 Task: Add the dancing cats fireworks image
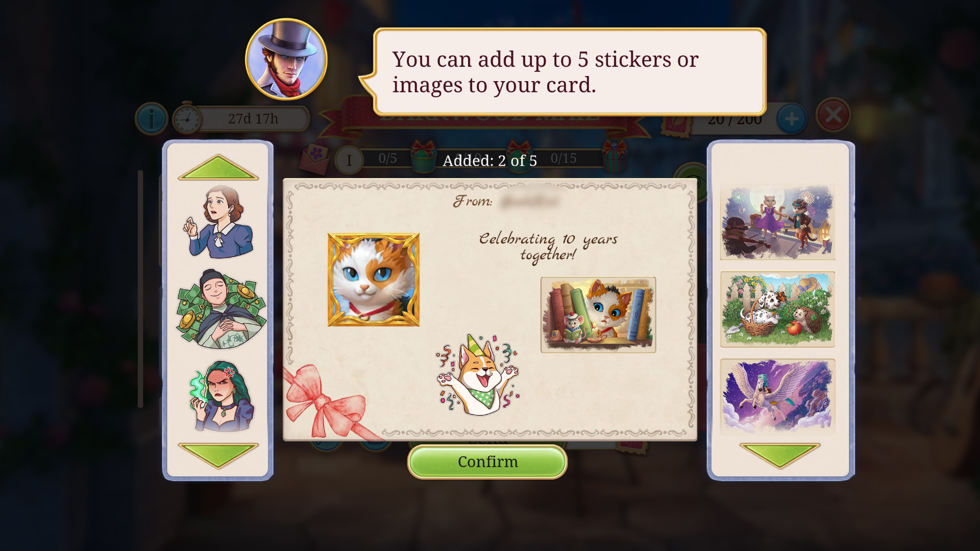tap(777, 222)
